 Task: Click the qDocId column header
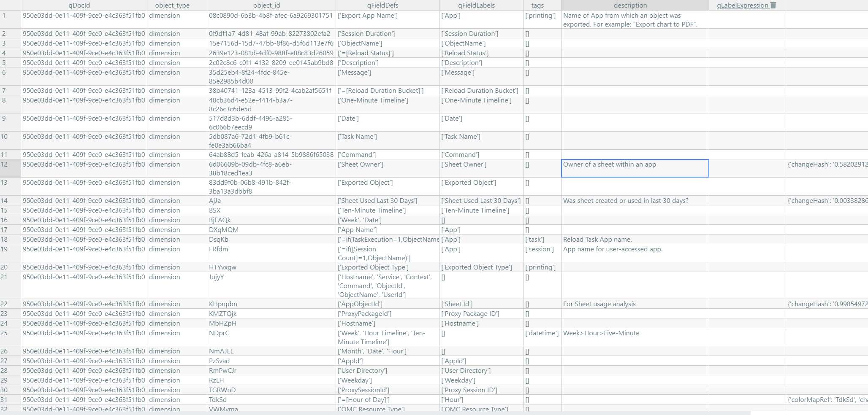click(84, 5)
